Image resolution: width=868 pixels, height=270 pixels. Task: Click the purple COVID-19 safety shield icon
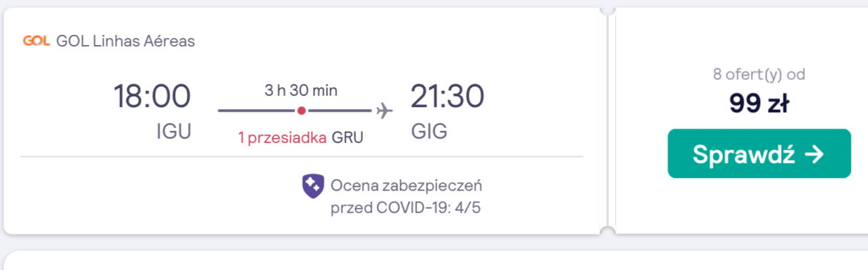(313, 186)
